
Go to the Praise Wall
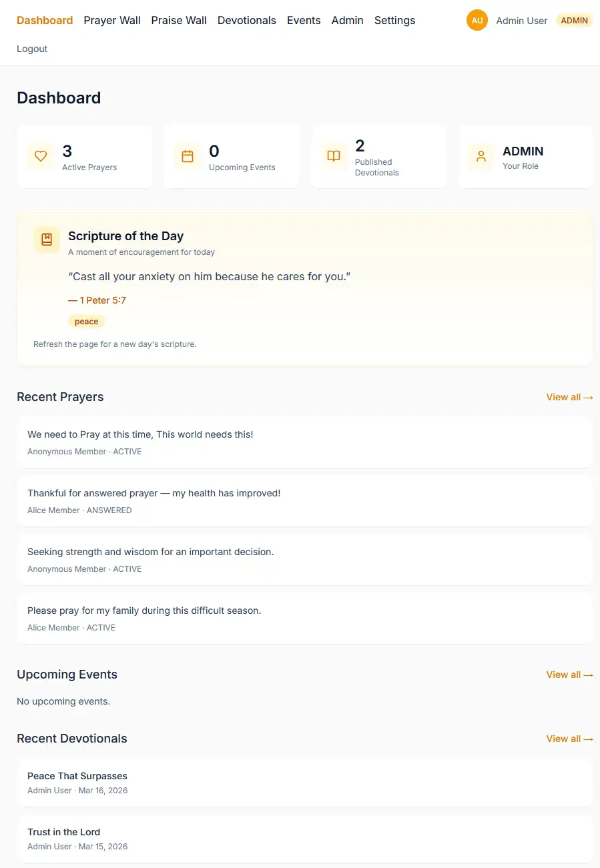(x=179, y=20)
